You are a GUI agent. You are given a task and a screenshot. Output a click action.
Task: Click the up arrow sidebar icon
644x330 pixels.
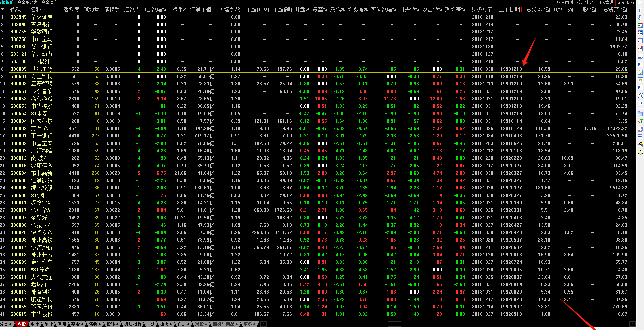[x=640, y=10]
